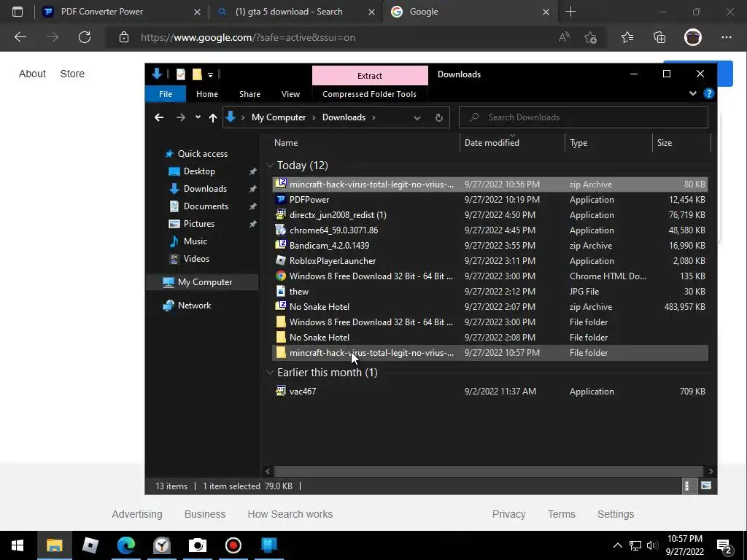
Task: Switch to the PDF Converter Power browser tab
Action: pyautogui.click(x=121, y=12)
